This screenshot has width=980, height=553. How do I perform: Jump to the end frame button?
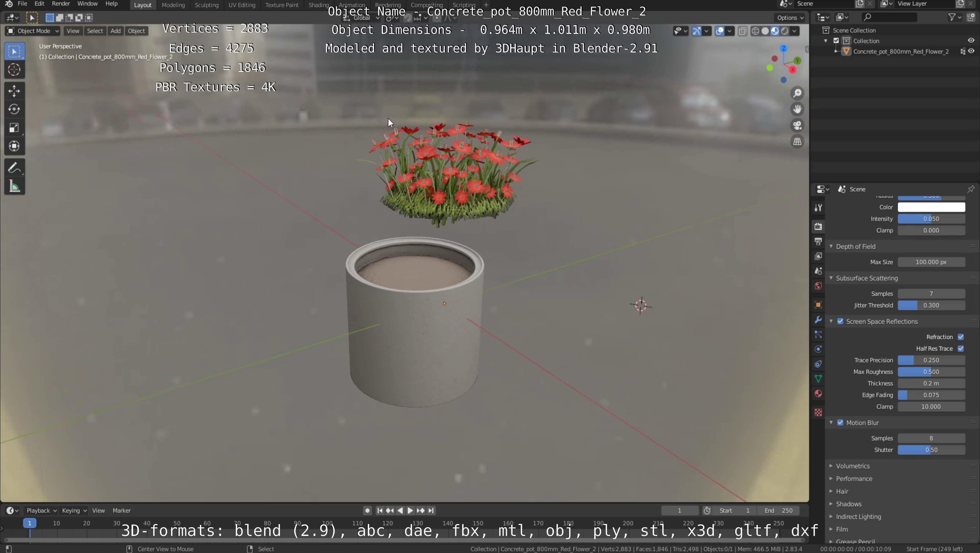click(x=431, y=511)
